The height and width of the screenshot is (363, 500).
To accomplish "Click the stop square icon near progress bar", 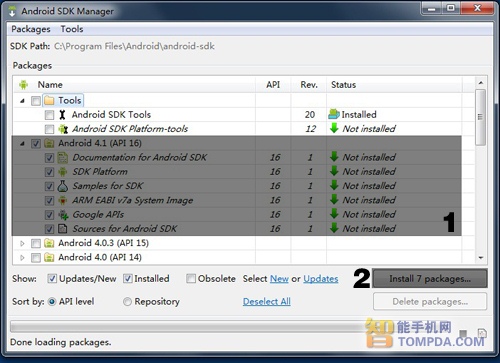I will click(x=463, y=333).
